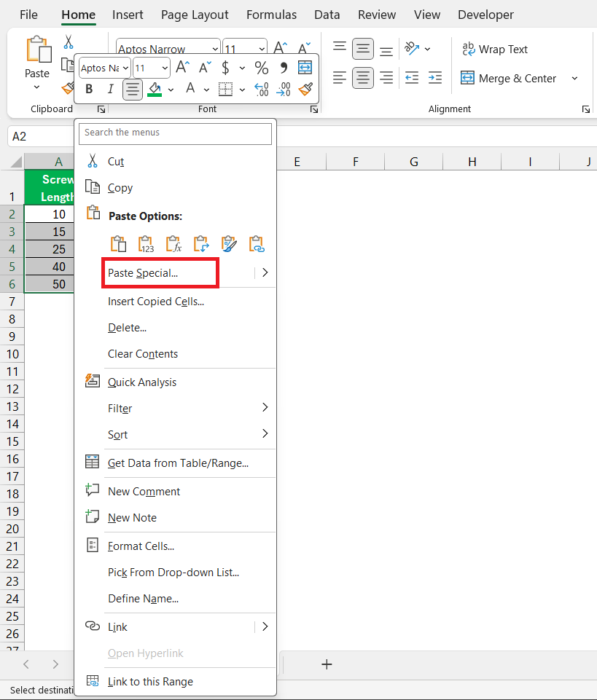Choose the plain Paste option icon
The width and height of the screenshot is (597, 700).
tap(118, 244)
